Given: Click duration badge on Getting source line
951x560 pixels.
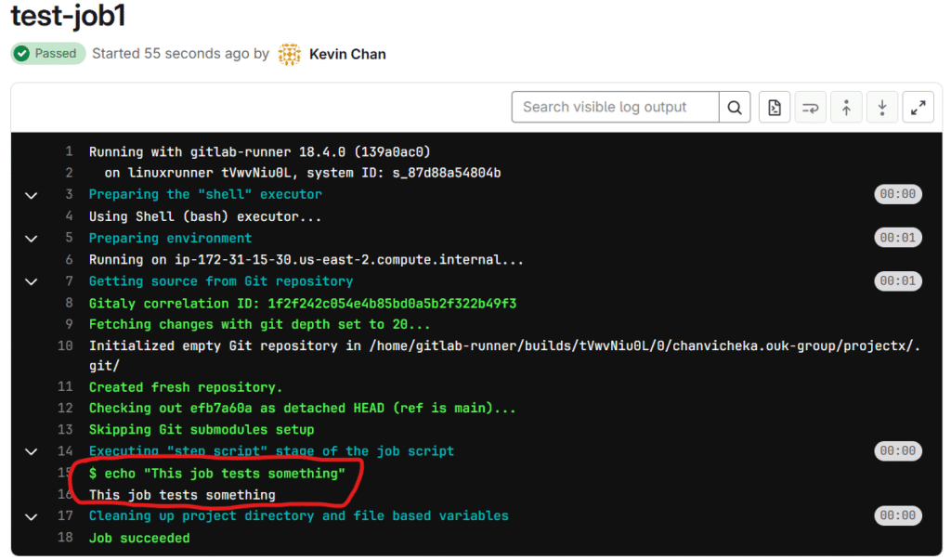Looking at the screenshot, I should pos(897,281).
